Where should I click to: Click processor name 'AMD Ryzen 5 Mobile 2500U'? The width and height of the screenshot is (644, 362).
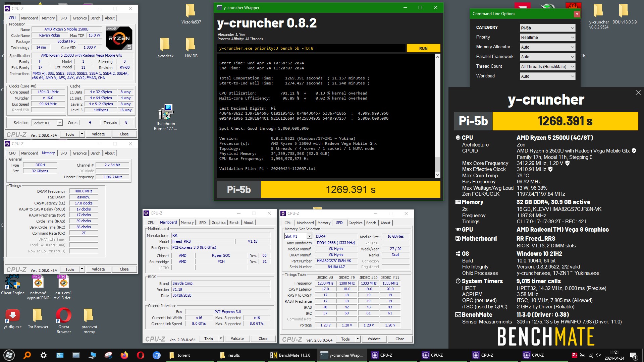click(x=66, y=29)
